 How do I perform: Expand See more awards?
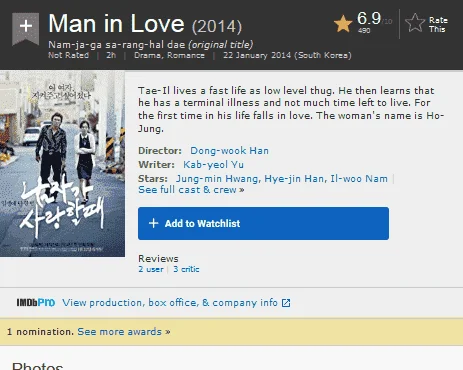click(x=124, y=332)
